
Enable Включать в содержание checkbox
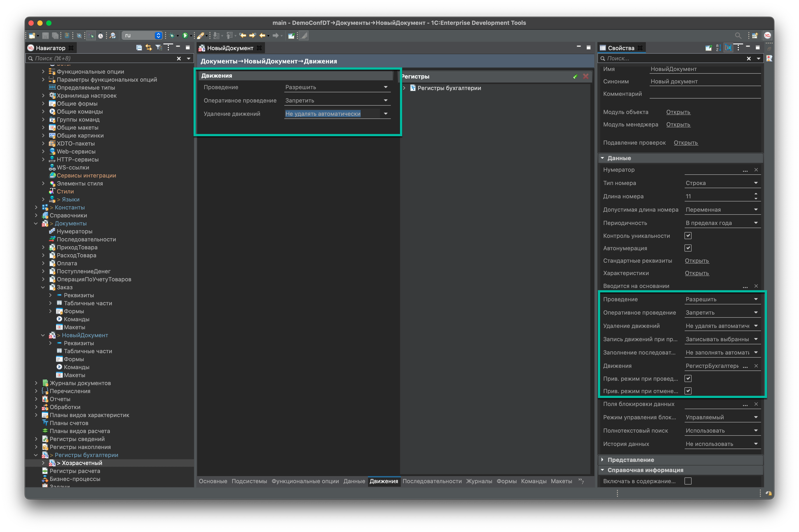(x=688, y=481)
